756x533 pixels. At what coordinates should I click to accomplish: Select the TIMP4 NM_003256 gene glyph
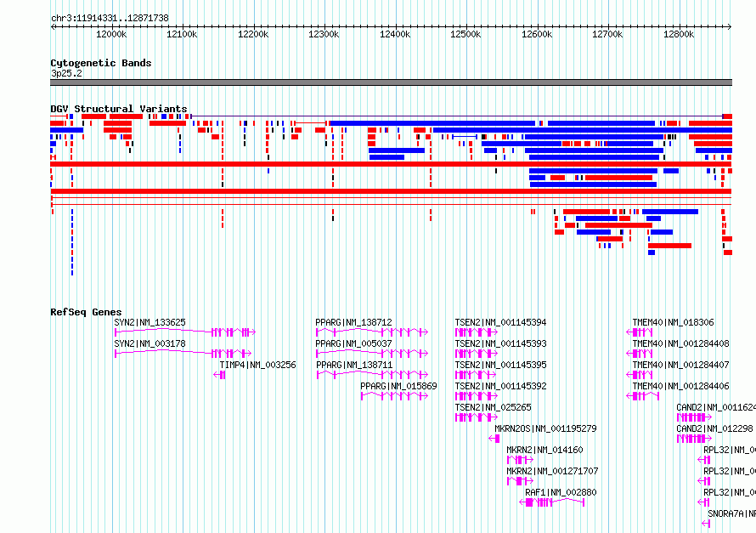click(219, 375)
